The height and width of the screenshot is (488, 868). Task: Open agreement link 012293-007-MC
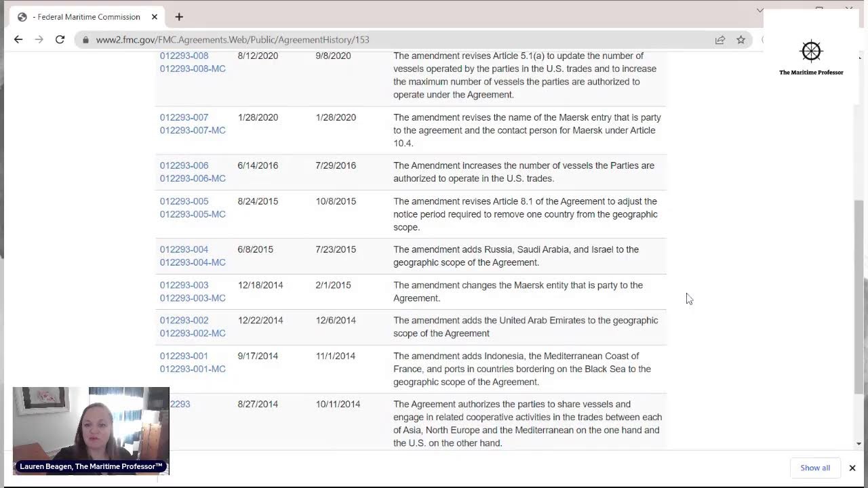tap(193, 130)
